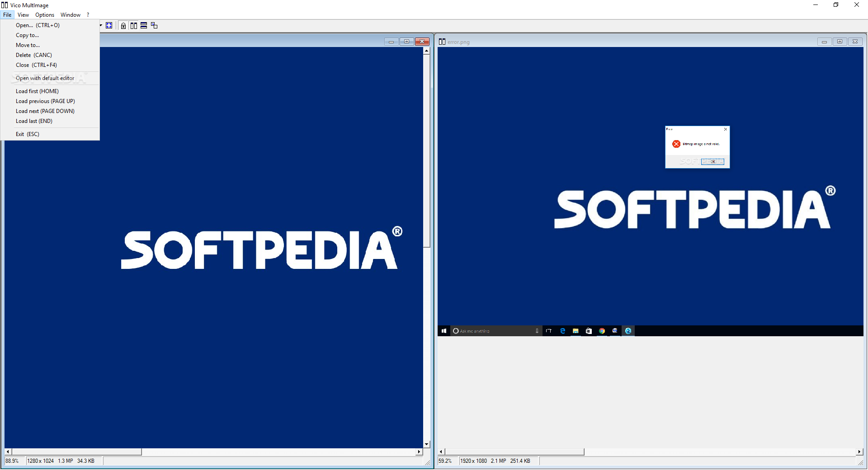Click left window vertical scrollbar thumb

click(426, 151)
